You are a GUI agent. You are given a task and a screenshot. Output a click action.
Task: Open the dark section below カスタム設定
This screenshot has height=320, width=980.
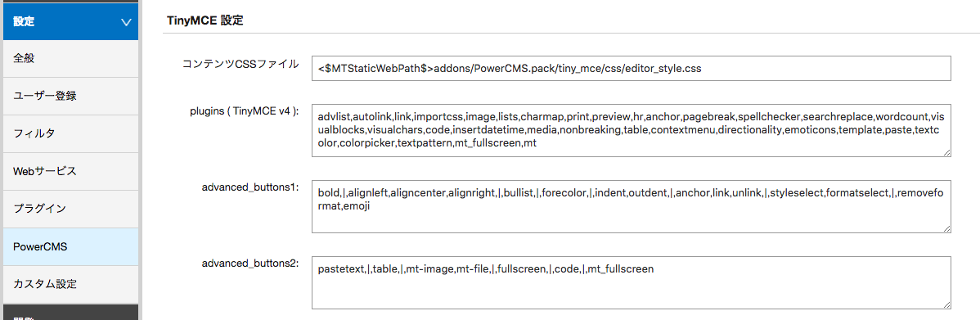tap(70, 313)
